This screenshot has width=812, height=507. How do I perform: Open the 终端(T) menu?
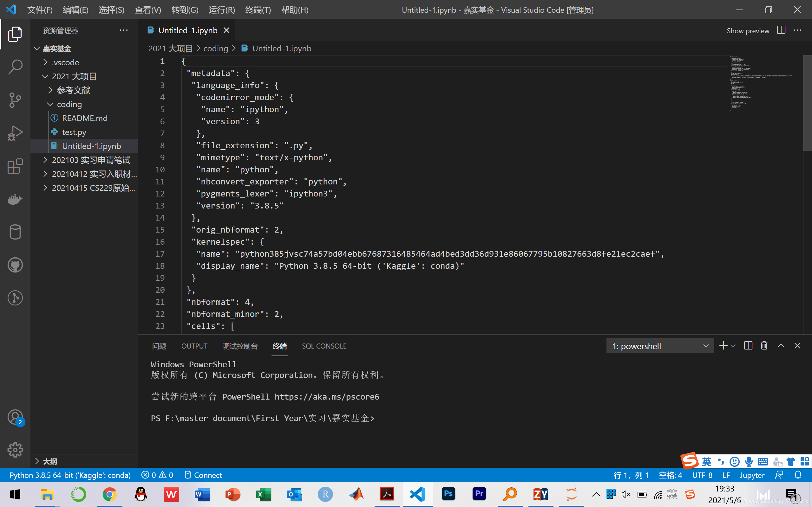[x=258, y=10]
